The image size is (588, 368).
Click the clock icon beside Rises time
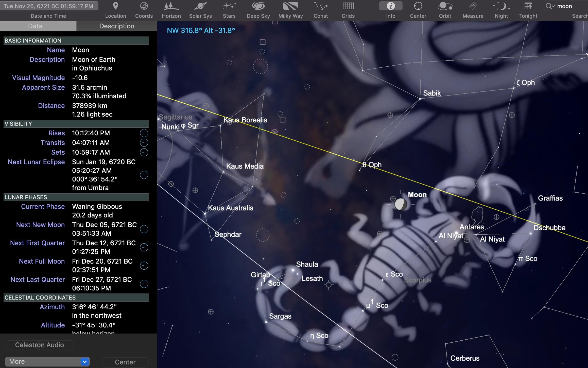[144, 133]
